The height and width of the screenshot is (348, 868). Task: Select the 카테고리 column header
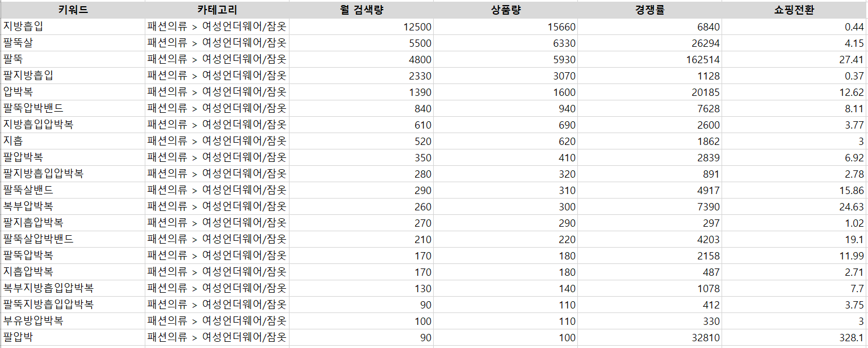coord(217,10)
